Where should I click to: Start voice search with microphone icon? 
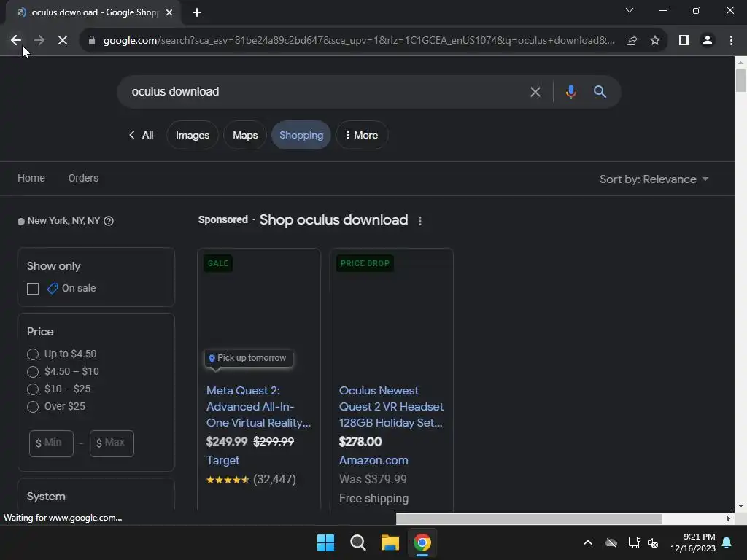(570, 91)
